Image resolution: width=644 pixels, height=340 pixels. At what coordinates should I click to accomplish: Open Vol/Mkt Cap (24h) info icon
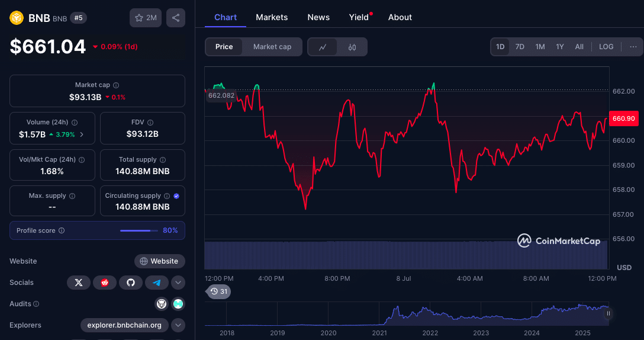click(x=82, y=160)
